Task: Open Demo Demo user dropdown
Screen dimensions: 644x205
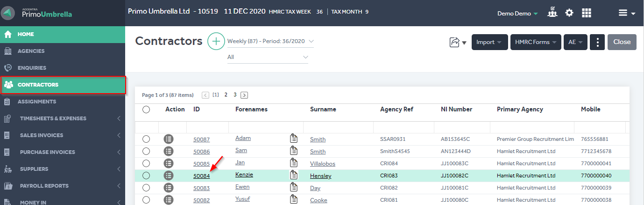Action: pyautogui.click(x=517, y=14)
